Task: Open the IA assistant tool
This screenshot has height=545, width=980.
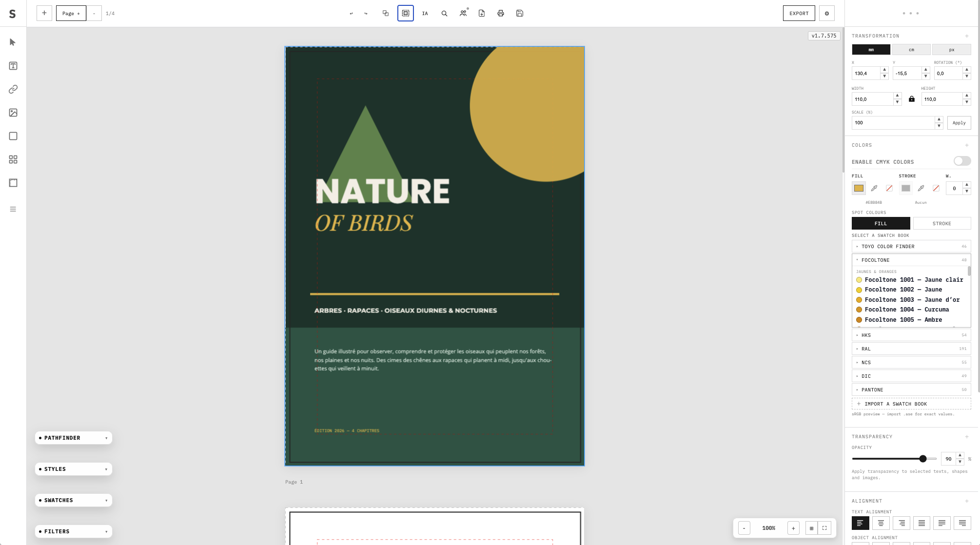Action: pos(425,13)
